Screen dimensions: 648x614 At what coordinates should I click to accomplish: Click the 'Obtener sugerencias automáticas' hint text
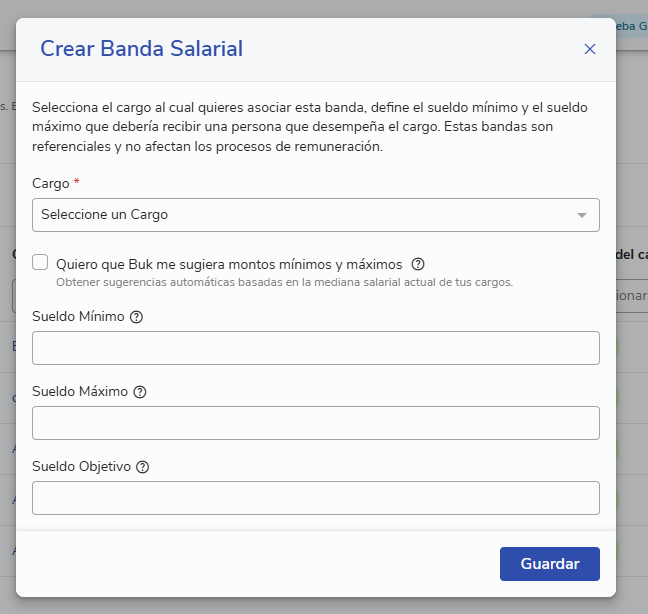pos(284,282)
